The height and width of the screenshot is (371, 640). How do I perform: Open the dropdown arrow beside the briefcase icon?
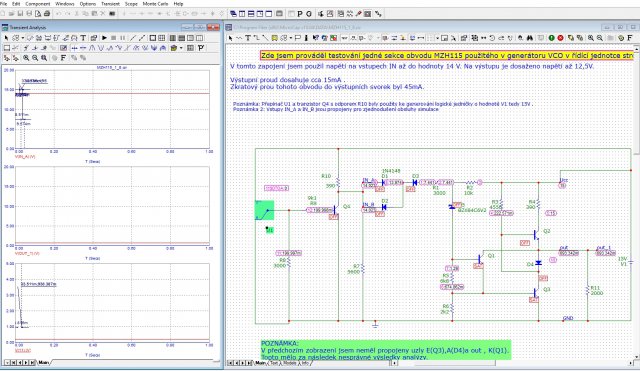click(181, 48)
